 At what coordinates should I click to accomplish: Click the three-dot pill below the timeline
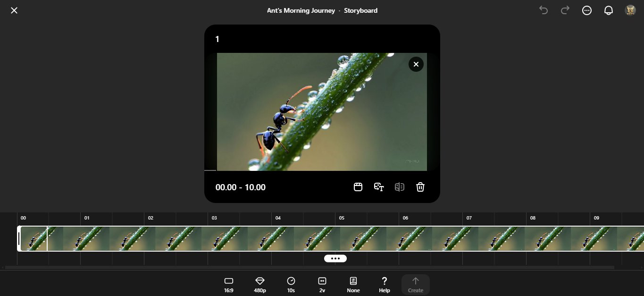[335, 258]
